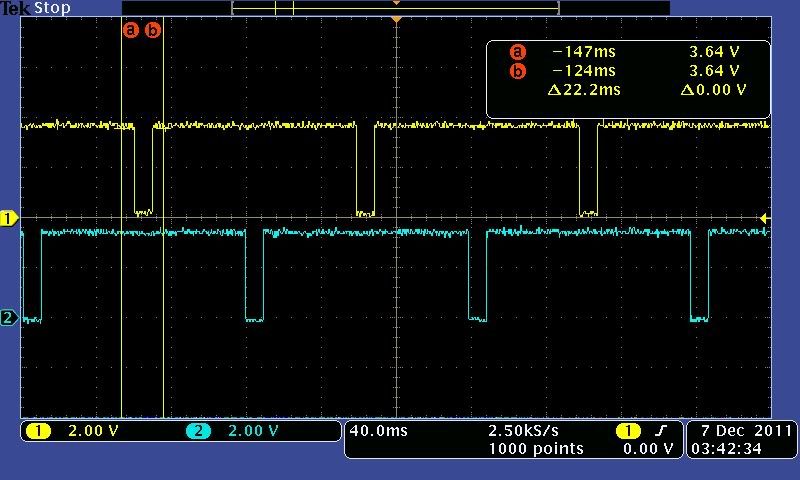Select the 1000 points record length readout

click(535, 449)
